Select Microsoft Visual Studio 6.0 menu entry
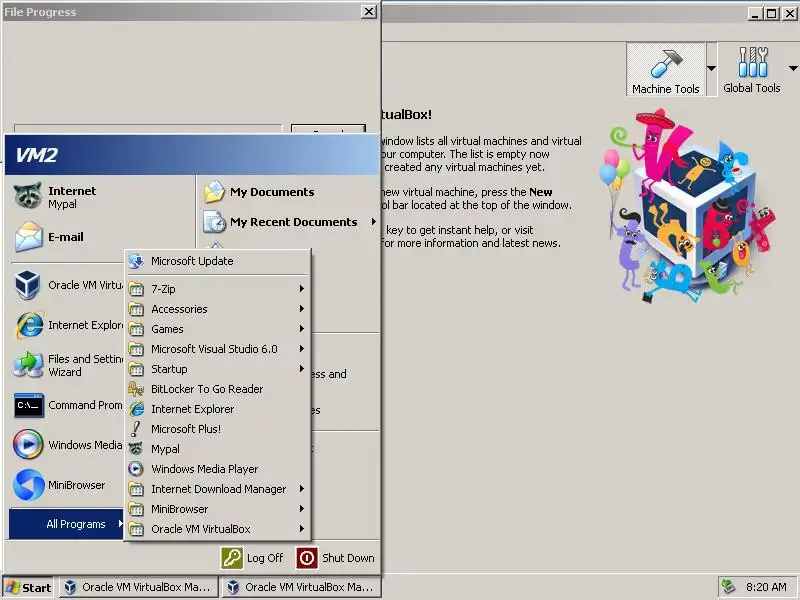 tap(218, 349)
